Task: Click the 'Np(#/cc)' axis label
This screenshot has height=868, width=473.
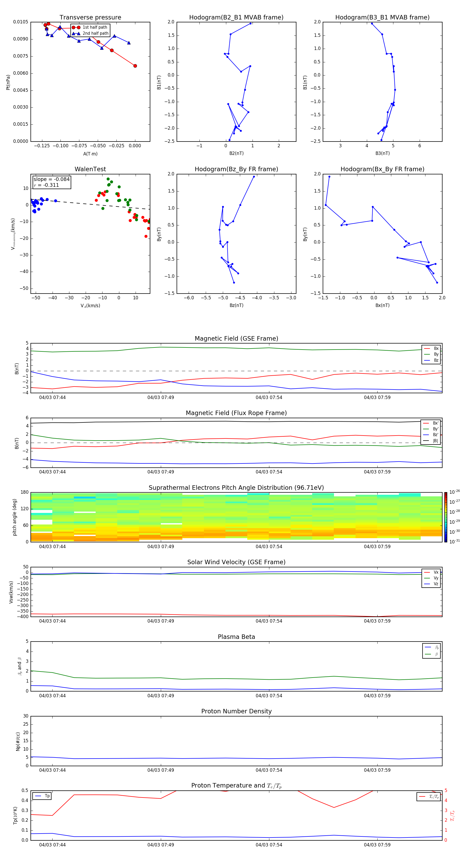Action: tap(18, 741)
